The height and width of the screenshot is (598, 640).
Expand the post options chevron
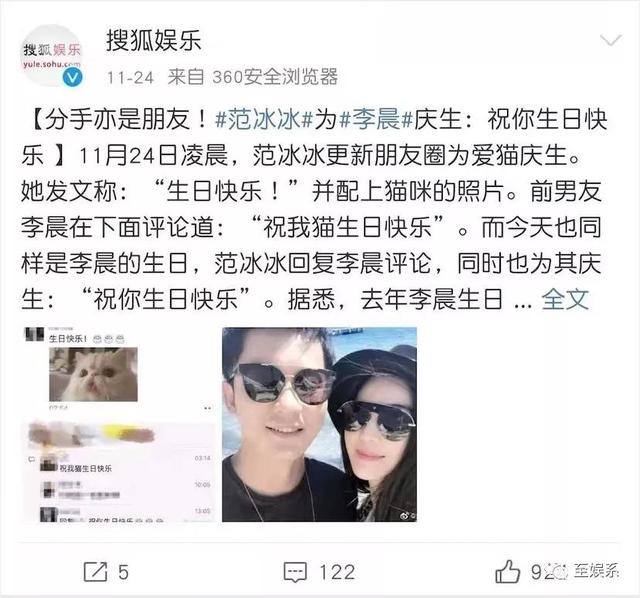pyautogui.click(x=611, y=40)
